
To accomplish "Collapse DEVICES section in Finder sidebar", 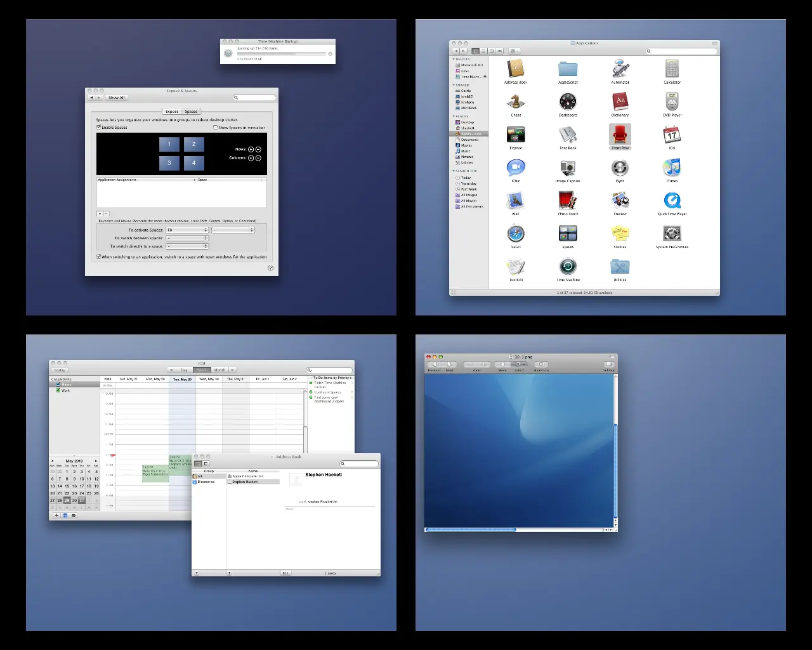I will (x=454, y=59).
